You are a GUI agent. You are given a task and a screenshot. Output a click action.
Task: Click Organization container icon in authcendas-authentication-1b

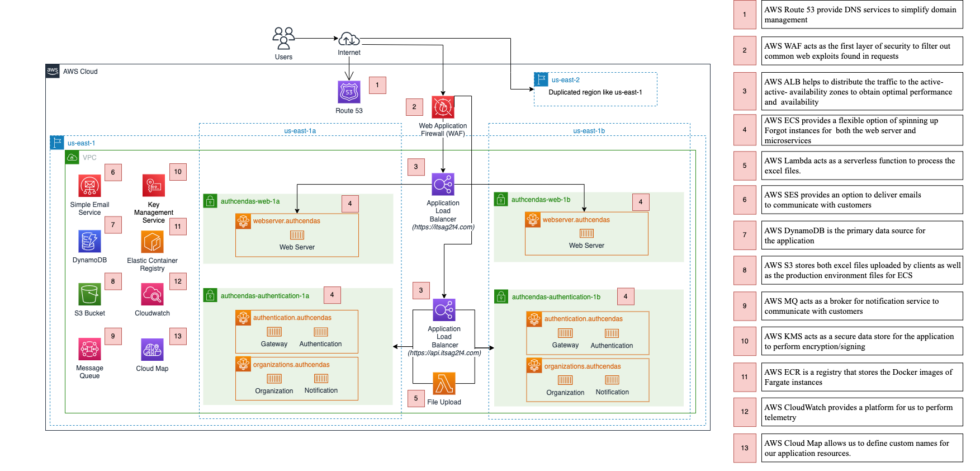(565, 380)
